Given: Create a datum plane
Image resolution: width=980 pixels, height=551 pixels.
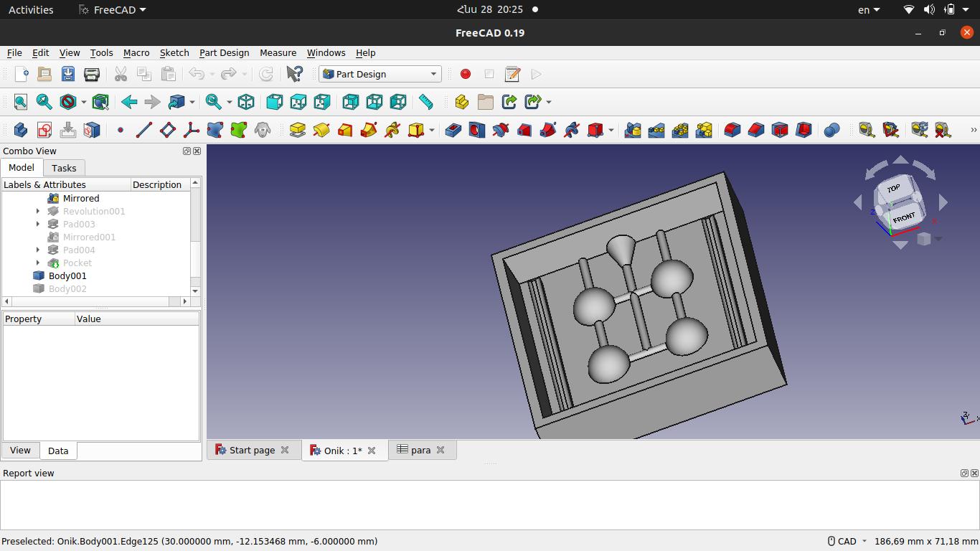Looking at the screenshot, I should point(168,130).
